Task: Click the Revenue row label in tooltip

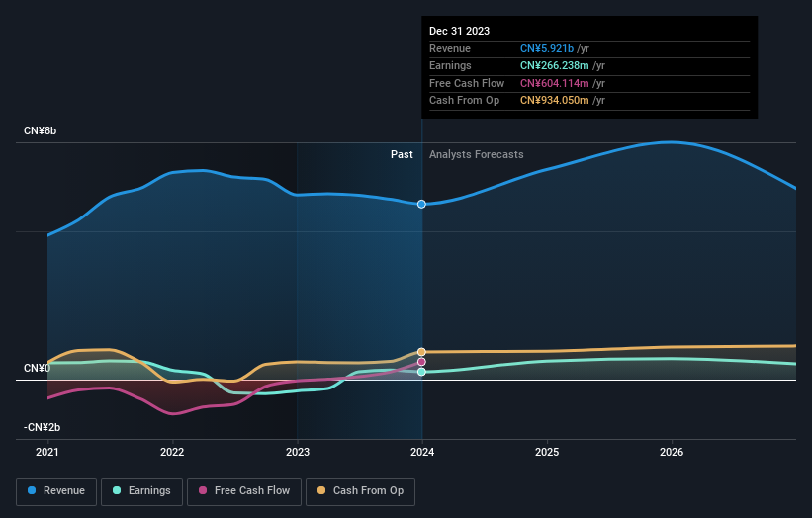Action: [x=449, y=48]
